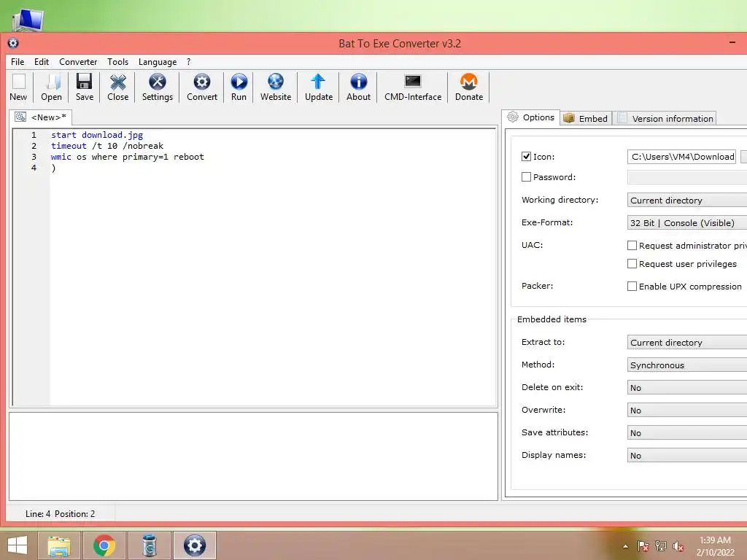Click the Icon path input field
The width and height of the screenshot is (747, 560).
pyautogui.click(x=681, y=157)
